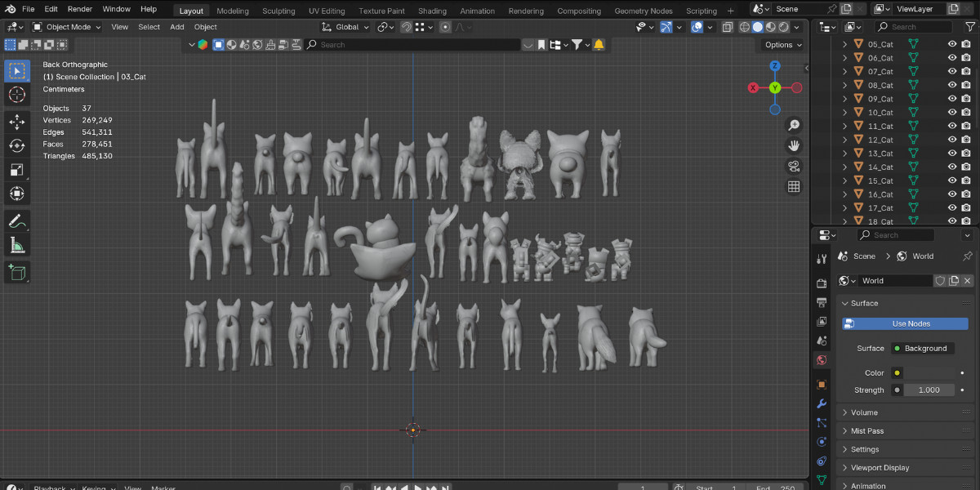Activate the 3D Cursor tool

pyautogui.click(x=17, y=95)
